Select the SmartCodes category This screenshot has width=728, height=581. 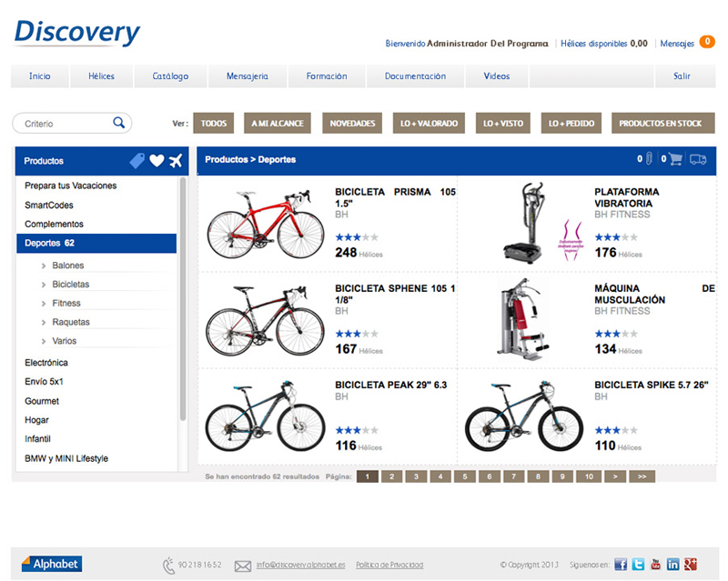tap(49, 205)
